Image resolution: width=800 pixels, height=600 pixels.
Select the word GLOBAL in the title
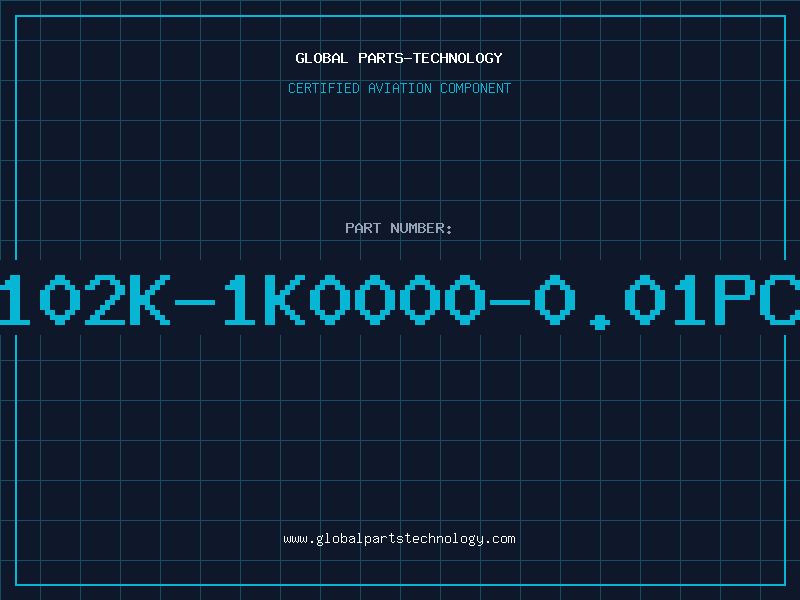[x=321, y=58]
